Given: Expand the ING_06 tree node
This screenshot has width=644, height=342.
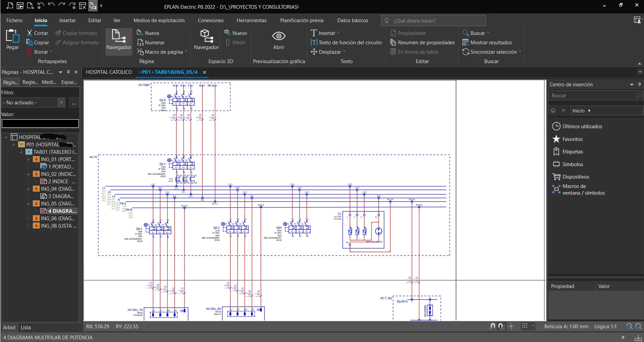Looking at the screenshot, I should tap(28, 218).
